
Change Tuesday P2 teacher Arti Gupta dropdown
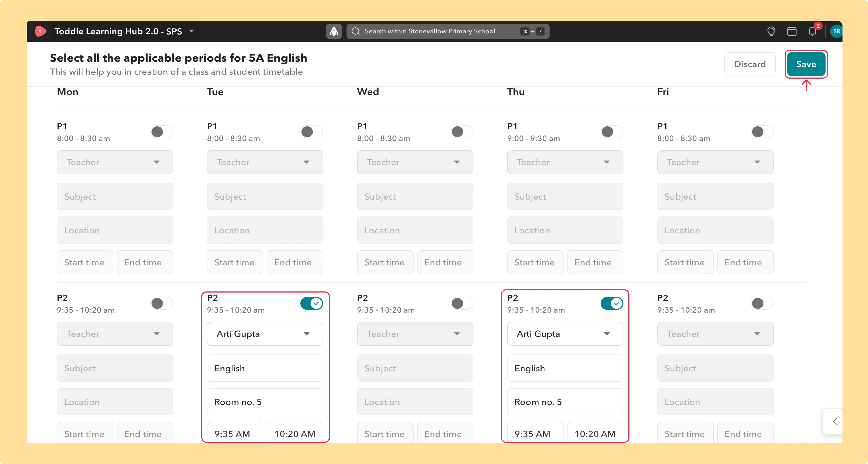[x=265, y=334]
